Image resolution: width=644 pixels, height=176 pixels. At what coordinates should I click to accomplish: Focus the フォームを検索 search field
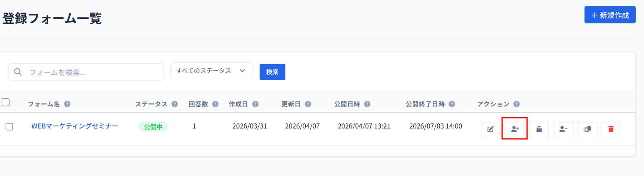92,72
